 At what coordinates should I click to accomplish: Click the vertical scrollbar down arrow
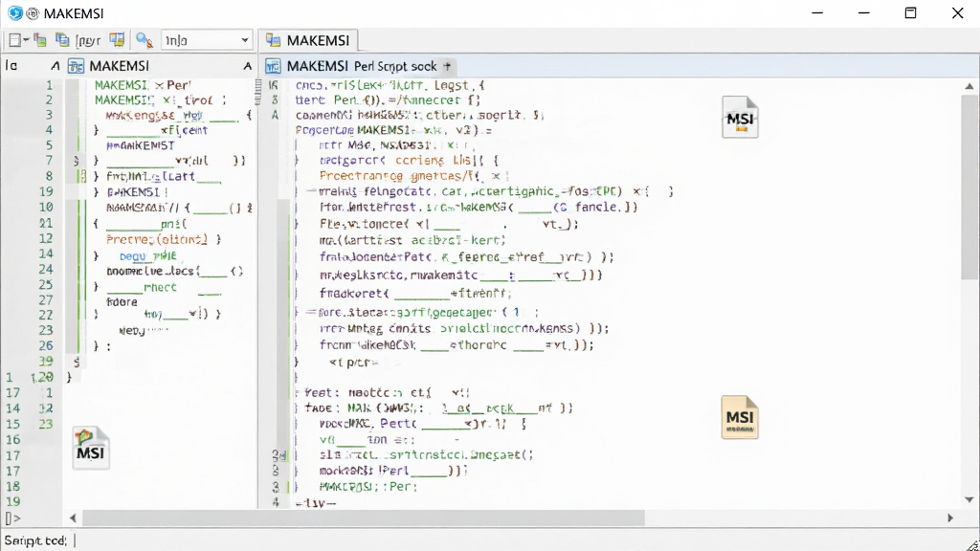tap(969, 499)
